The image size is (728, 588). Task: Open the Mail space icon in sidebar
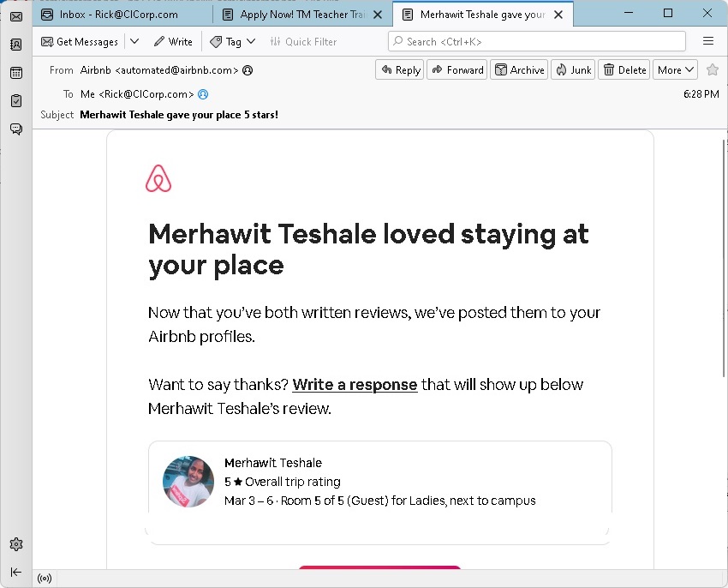pyautogui.click(x=16, y=17)
